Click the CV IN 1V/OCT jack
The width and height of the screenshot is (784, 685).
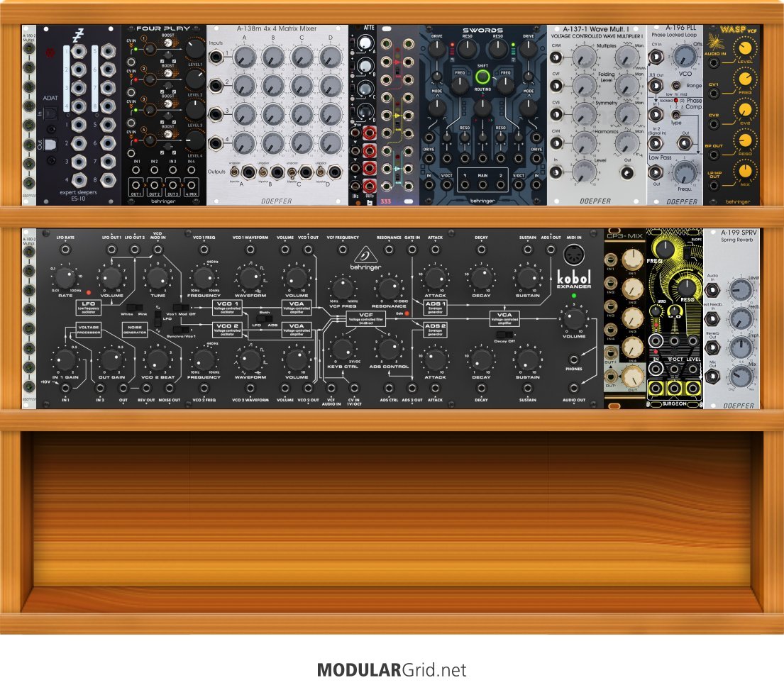pos(354,388)
